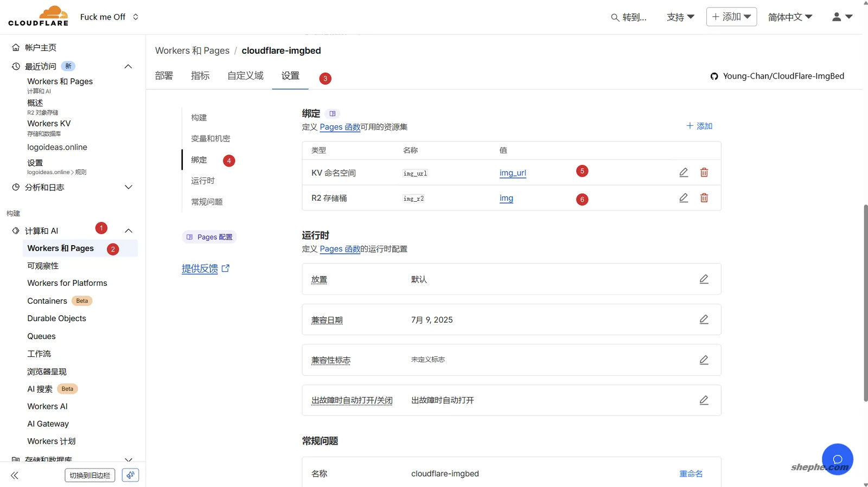Open Workers for Platforms
The height and width of the screenshot is (487, 868).
coord(67,283)
